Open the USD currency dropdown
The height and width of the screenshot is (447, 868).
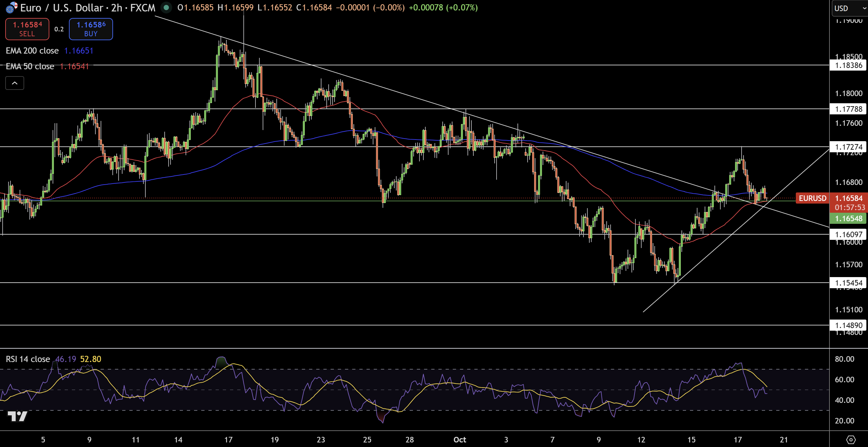(850, 8)
